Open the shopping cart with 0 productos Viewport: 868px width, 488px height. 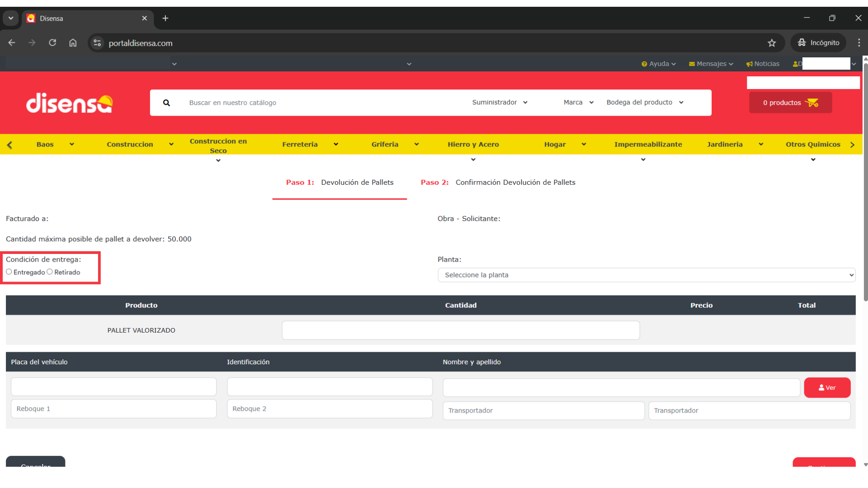pos(790,103)
